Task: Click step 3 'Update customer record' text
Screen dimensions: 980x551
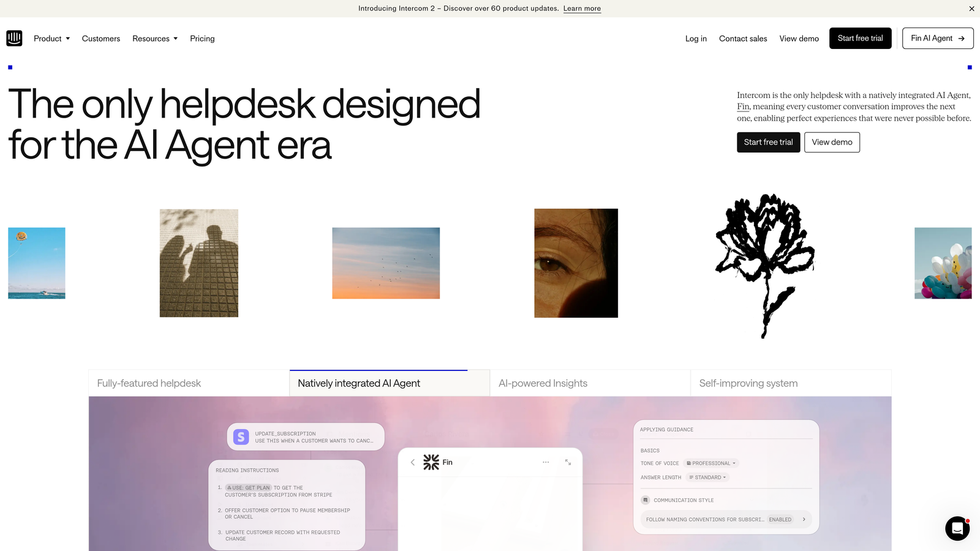Action: click(282, 536)
